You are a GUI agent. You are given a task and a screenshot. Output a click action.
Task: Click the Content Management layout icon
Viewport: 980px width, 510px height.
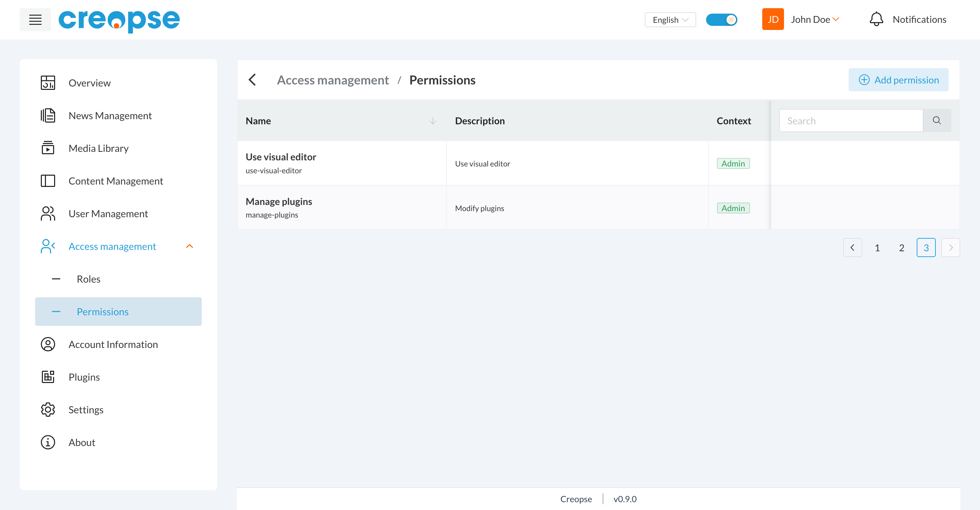(48, 181)
